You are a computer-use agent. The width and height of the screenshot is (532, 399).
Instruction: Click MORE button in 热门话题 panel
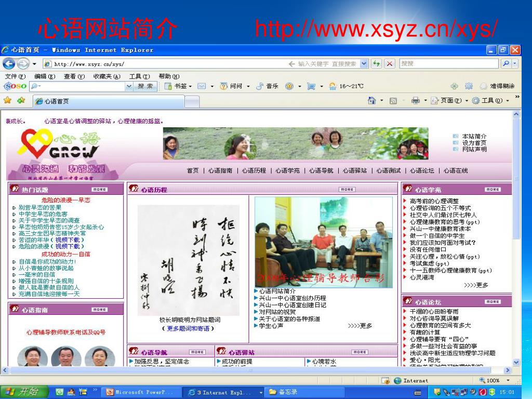click(99, 189)
